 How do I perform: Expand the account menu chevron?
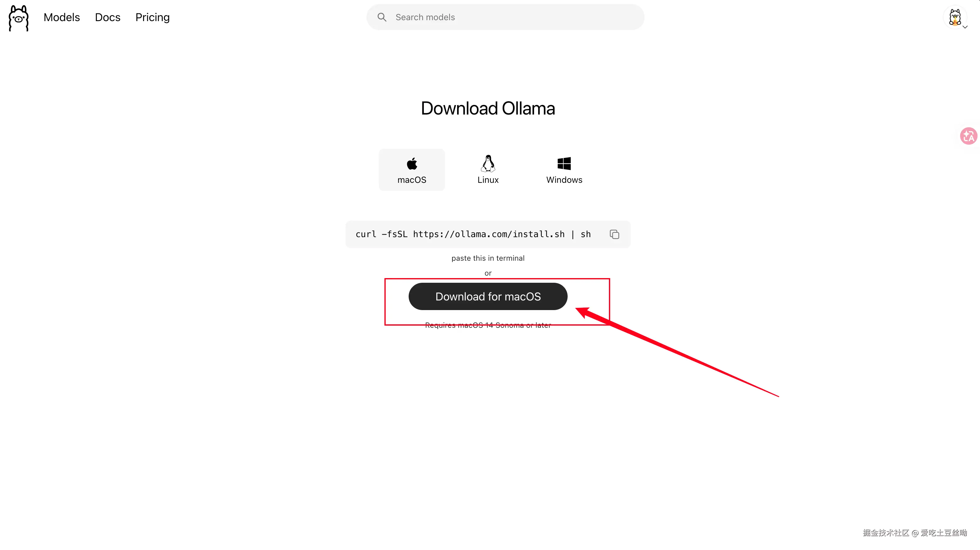pos(965,27)
